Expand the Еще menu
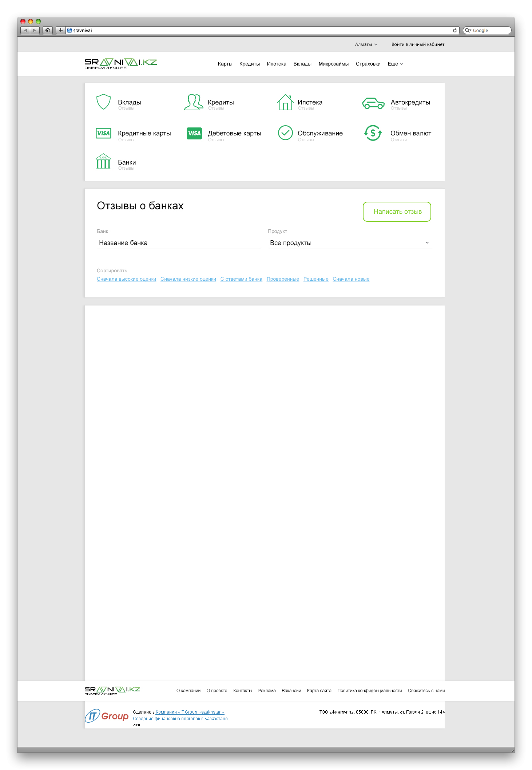Viewport: 532px width, 770px height. tap(396, 64)
